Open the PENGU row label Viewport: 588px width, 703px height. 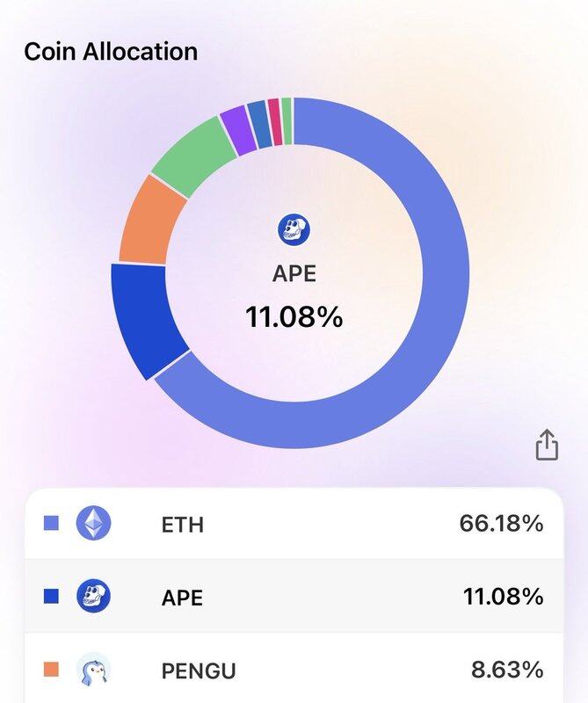(x=199, y=671)
